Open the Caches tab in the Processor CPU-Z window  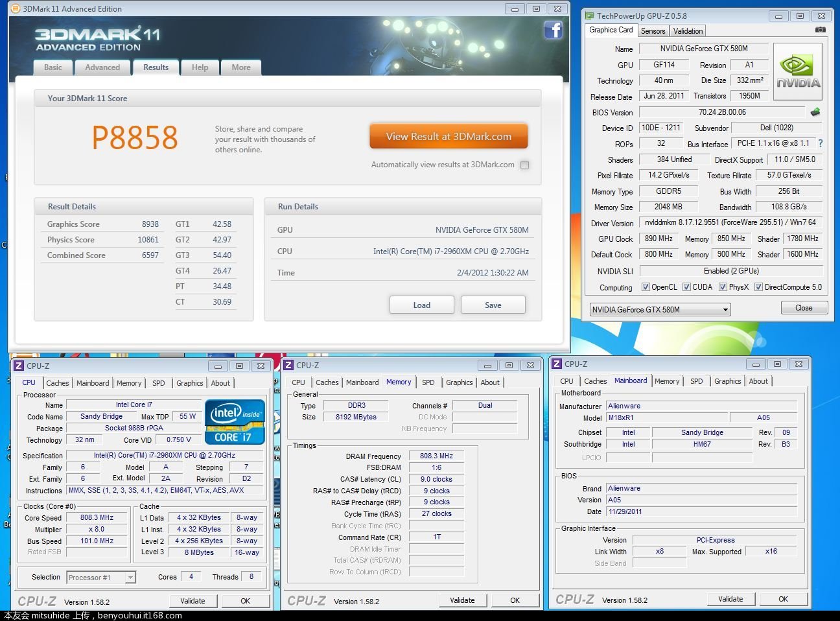58,383
